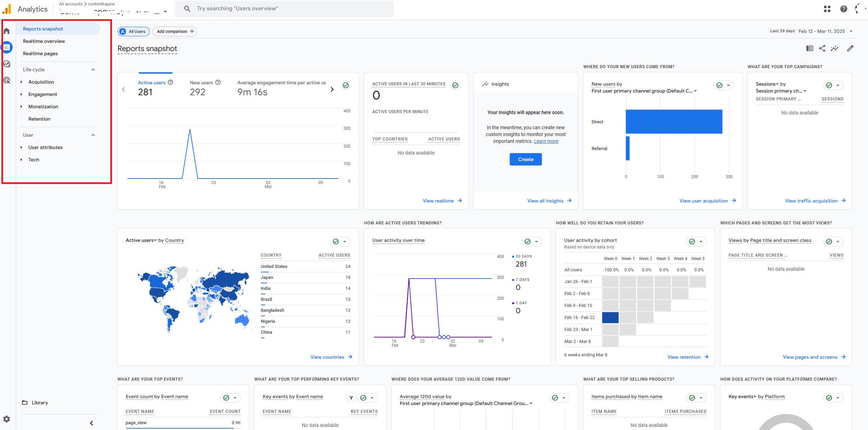Open the Home icon in left rail
868x430 pixels.
(x=7, y=31)
